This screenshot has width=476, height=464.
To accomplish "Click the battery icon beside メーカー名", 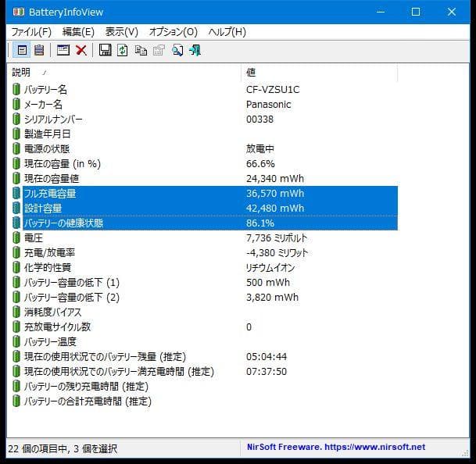I will [16, 105].
